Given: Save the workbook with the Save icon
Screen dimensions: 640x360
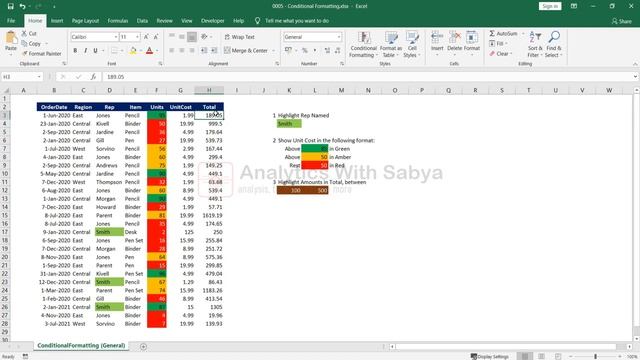Looking at the screenshot, I should coord(11,6).
